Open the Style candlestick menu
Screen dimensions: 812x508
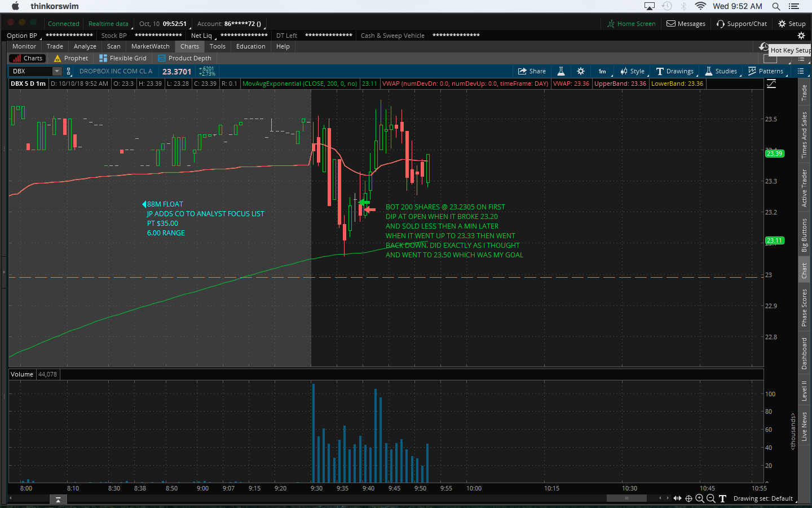click(x=632, y=71)
